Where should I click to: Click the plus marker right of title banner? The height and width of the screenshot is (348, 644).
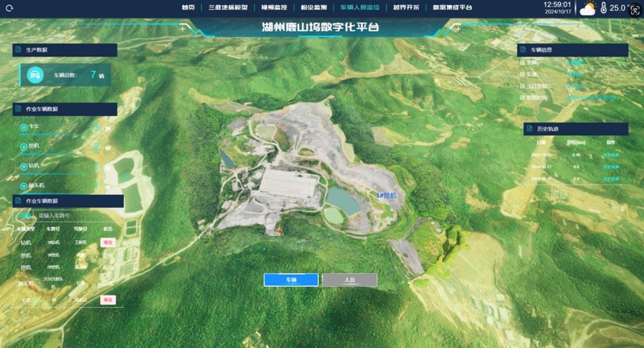(458, 29)
